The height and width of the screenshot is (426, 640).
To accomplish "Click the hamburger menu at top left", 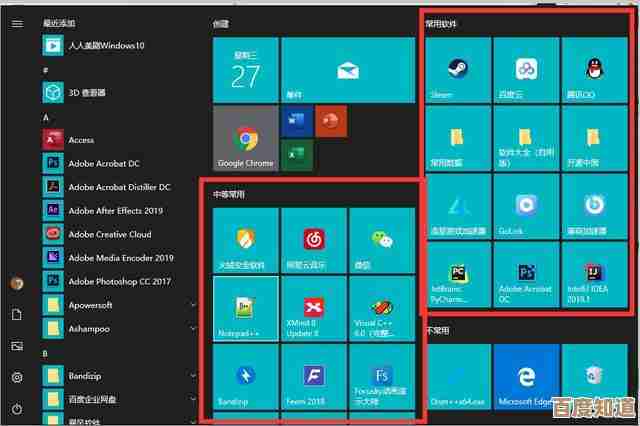I will click(x=17, y=23).
